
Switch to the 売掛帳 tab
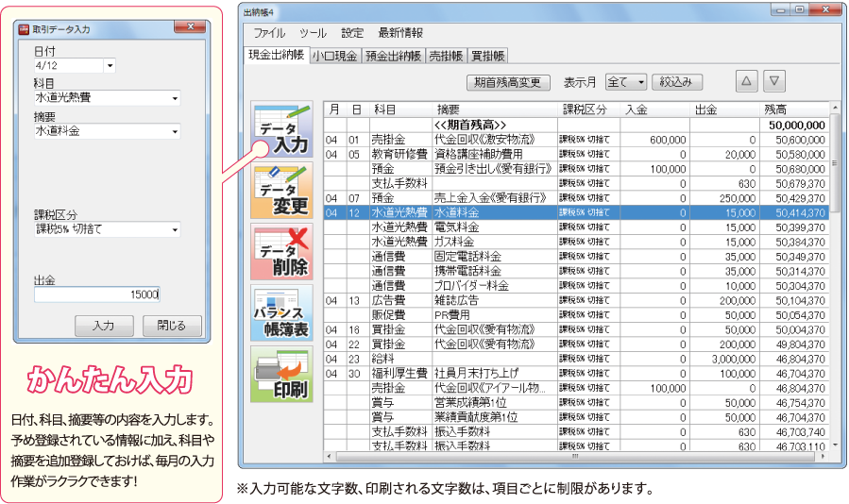(x=447, y=56)
